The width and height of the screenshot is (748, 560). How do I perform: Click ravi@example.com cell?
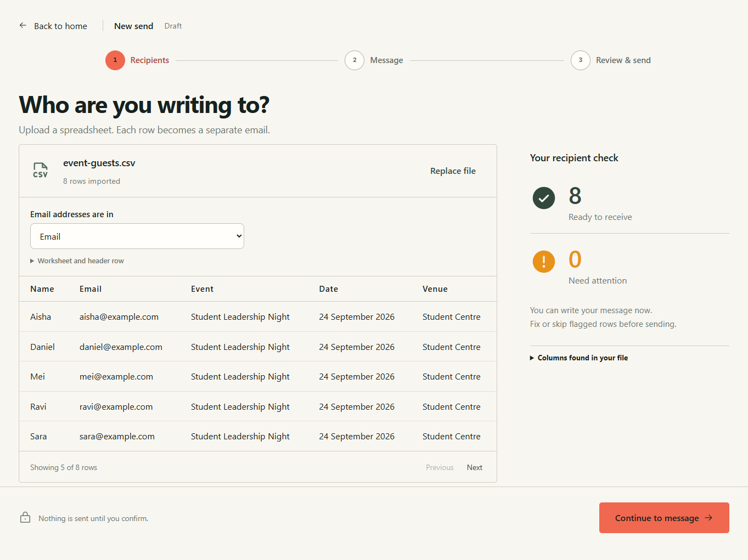[116, 407]
